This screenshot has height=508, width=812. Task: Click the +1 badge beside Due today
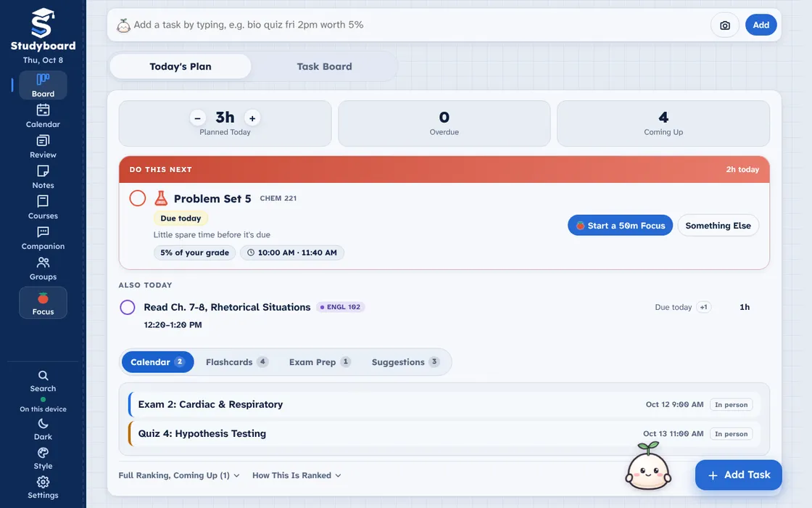pos(704,307)
